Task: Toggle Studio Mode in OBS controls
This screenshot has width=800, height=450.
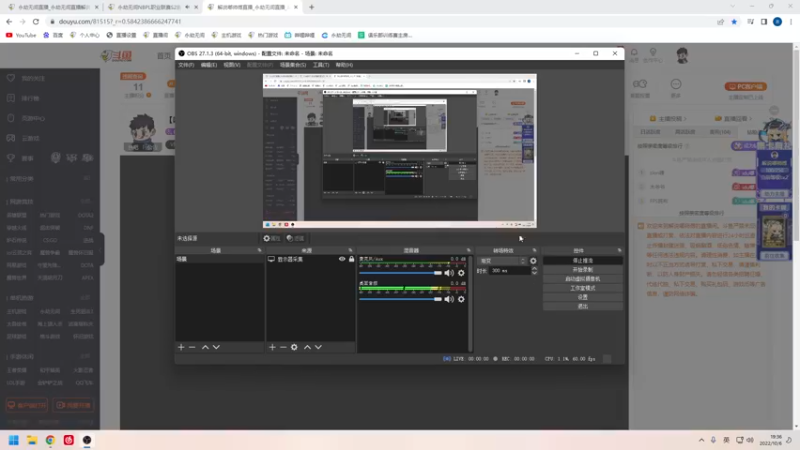Action: [583, 288]
